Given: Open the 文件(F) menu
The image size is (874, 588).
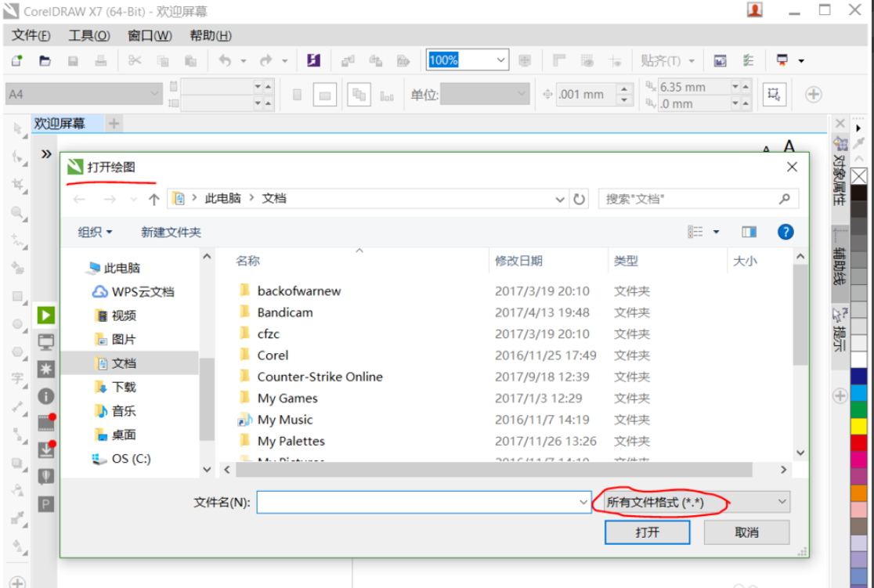Looking at the screenshot, I should (x=31, y=36).
